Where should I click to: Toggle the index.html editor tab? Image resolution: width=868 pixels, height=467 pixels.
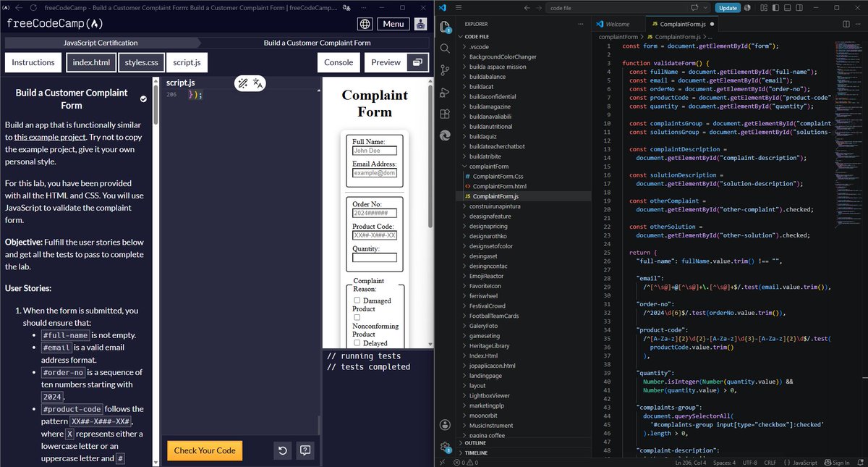(x=91, y=62)
